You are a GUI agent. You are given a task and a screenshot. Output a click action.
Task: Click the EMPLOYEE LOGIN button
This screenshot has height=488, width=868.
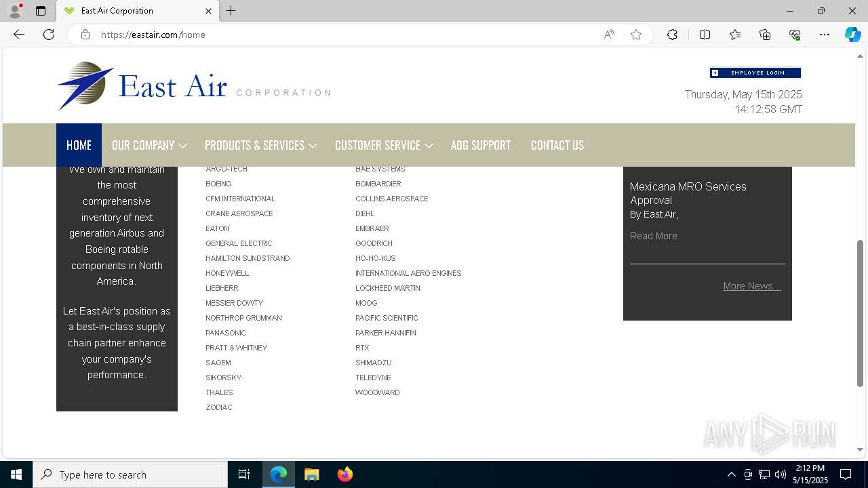(755, 73)
